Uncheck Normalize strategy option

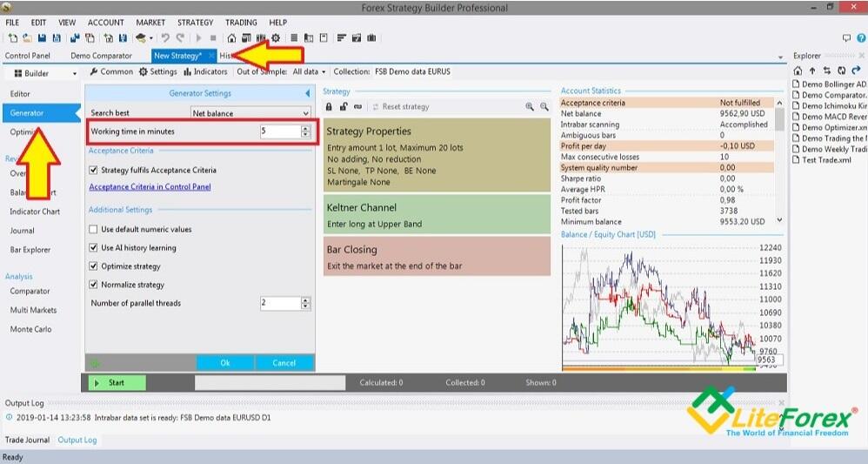point(93,285)
